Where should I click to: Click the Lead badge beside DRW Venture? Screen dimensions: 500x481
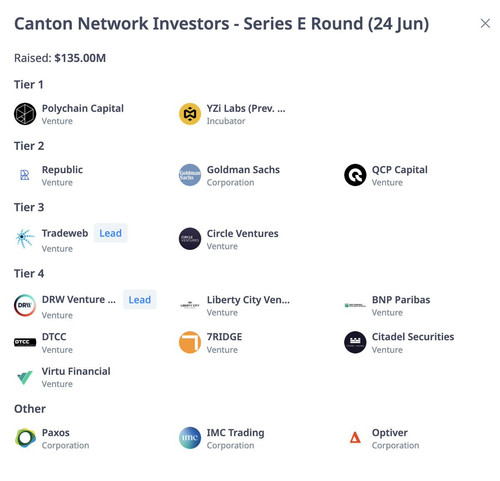click(140, 300)
